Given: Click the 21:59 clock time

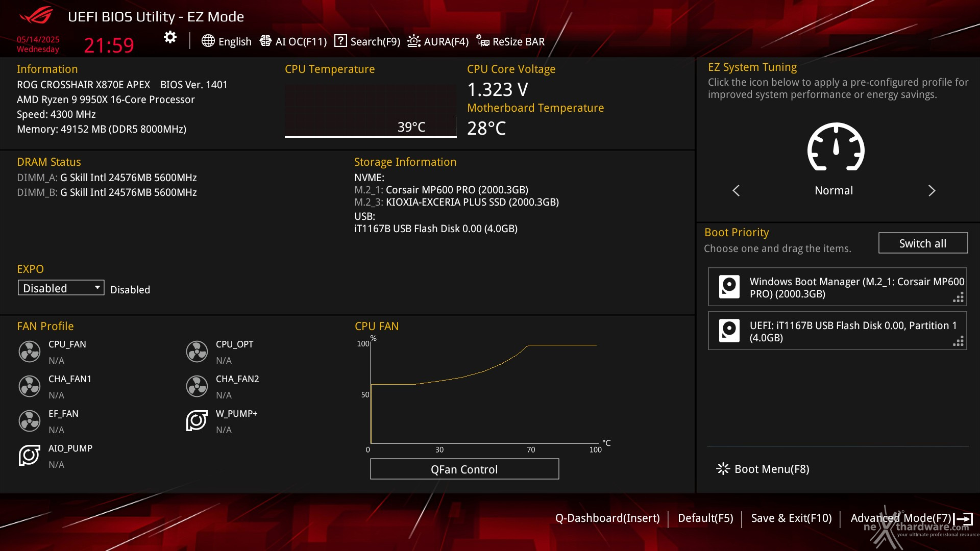Looking at the screenshot, I should [x=109, y=45].
